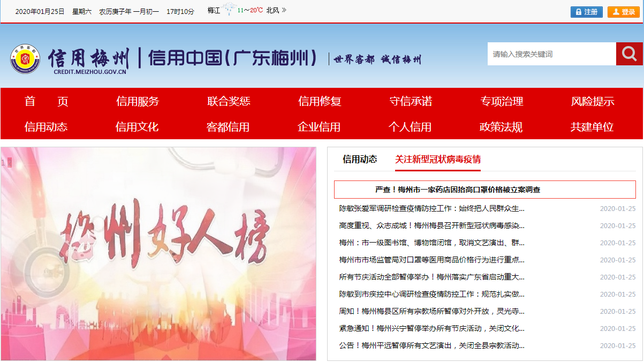644x362 pixels.
Task: Click the Credit Meizhou round emblem logo
Action: coord(25,58)
